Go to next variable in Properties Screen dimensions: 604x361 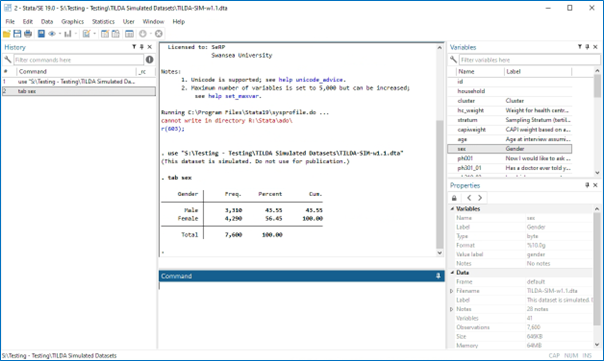480,198
